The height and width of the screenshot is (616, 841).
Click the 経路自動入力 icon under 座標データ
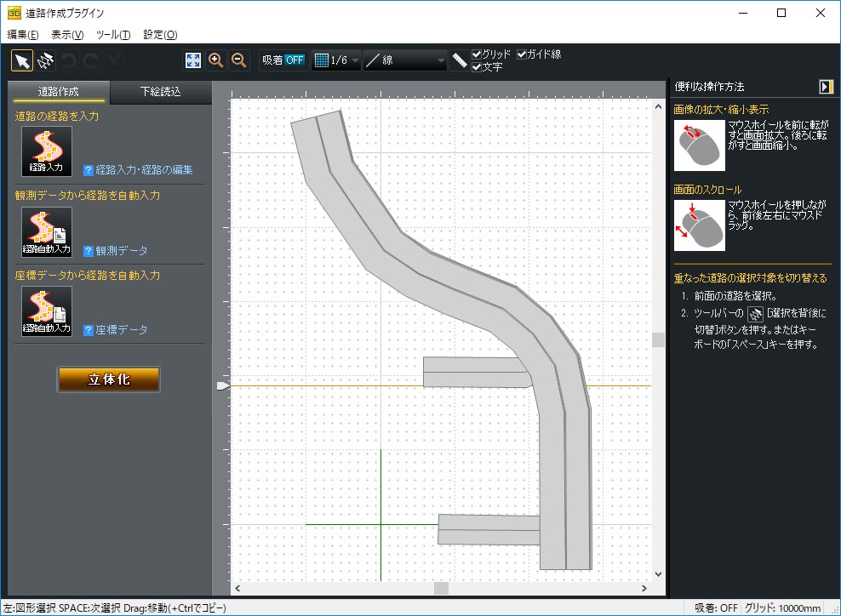46,311
